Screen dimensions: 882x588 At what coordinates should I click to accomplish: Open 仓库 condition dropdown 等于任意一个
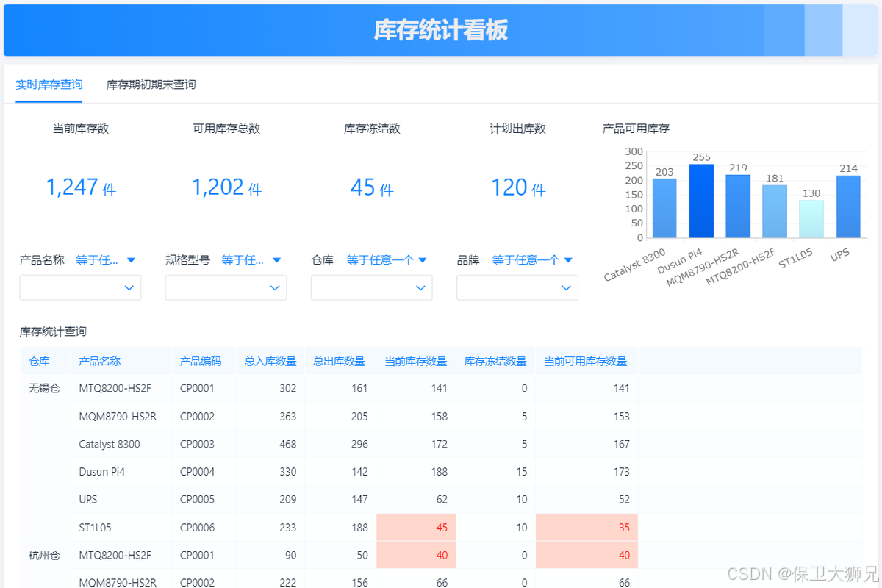[x=387, y=260]
